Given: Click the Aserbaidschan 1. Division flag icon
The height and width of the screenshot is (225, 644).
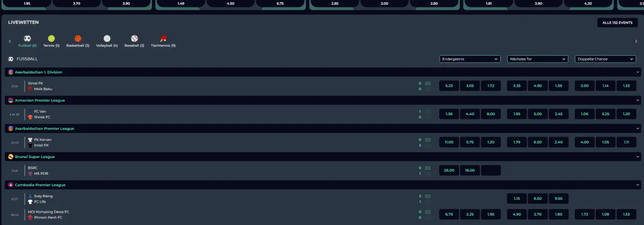Looking at the screenshot, I should pos(11,72).
